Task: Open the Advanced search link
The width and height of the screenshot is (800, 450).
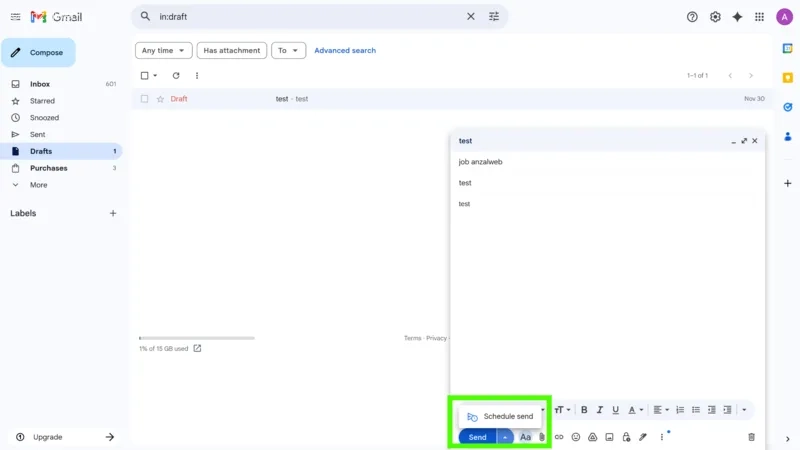Action: (345, 50)
